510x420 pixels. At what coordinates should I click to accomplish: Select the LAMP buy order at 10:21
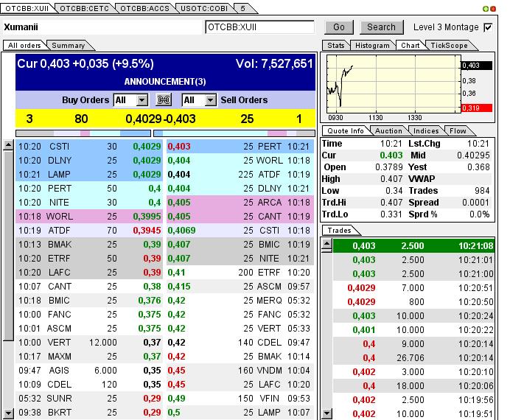click(x=89, y=174)
